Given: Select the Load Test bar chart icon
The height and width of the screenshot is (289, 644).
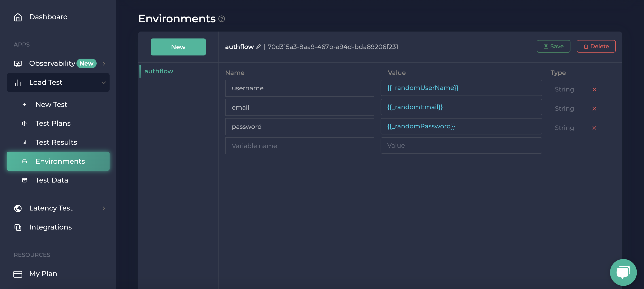Looking at the screenshot, I should pyautogui.click(x=18, y=83).
